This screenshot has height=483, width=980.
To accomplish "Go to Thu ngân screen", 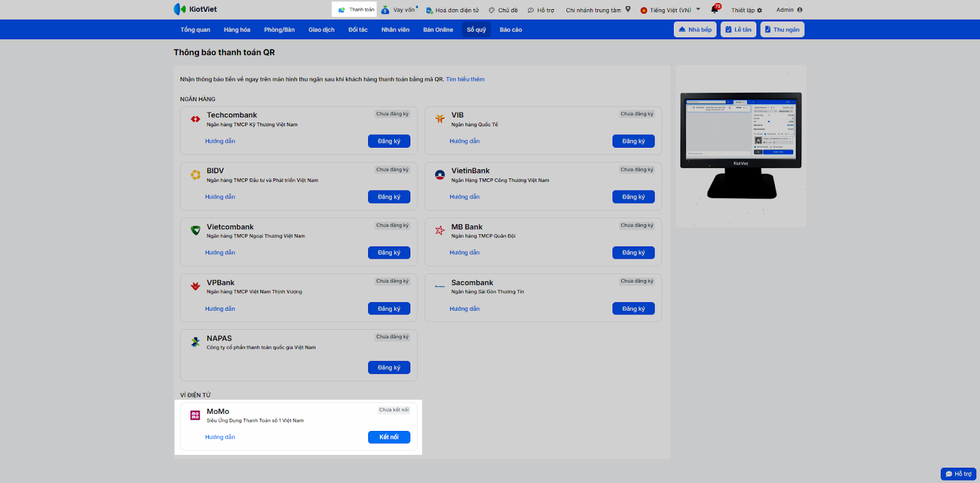I will click(x=782, y=29).
